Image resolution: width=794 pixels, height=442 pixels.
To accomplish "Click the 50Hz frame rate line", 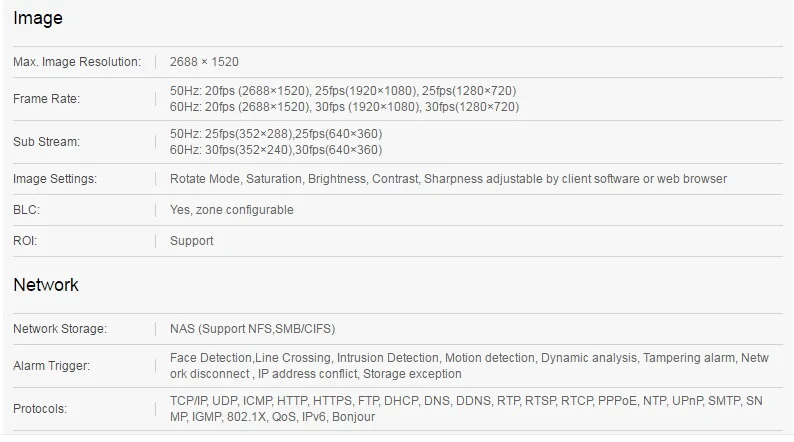I will [x=343, y=91].
